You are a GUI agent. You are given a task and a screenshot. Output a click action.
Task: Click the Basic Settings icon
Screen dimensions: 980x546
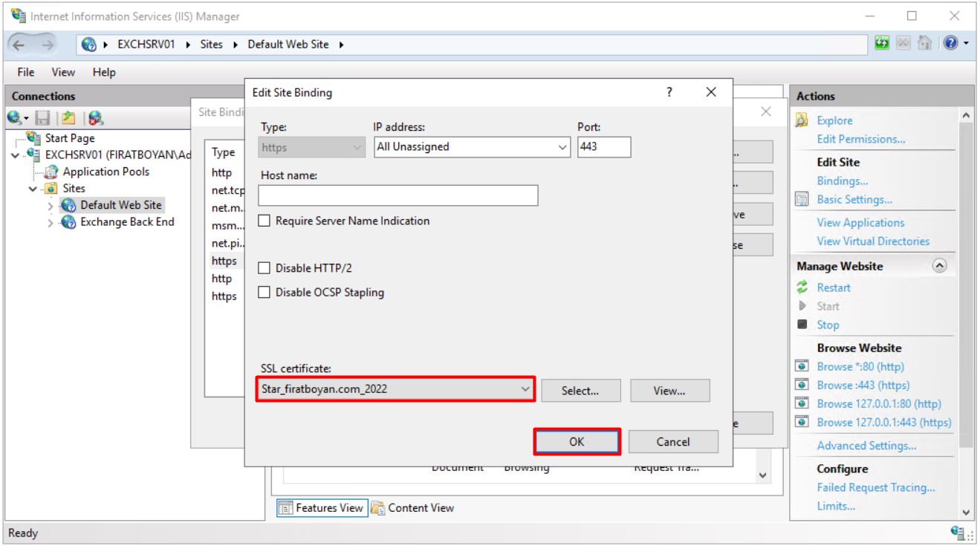click(x=802, y=199)
